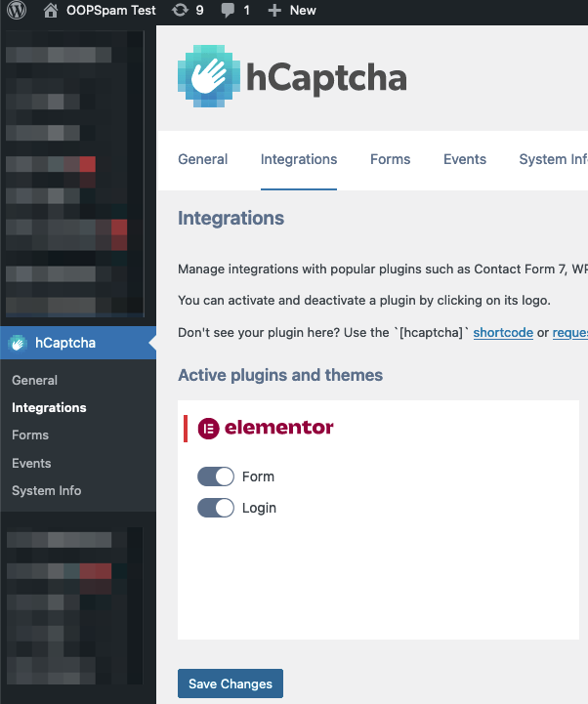Viewport: 588px width, 704px height.
Task: Open the New content menu
Action: [x=303, y=10]
